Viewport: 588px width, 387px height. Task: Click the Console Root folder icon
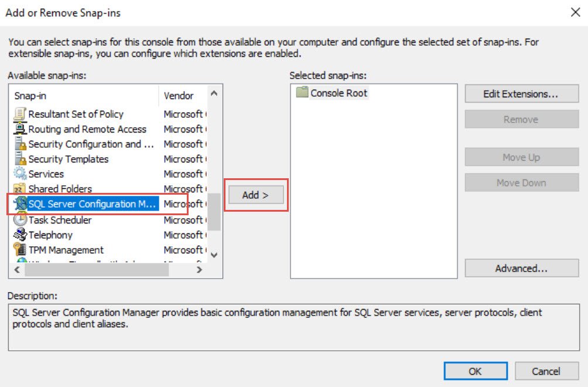302,92
